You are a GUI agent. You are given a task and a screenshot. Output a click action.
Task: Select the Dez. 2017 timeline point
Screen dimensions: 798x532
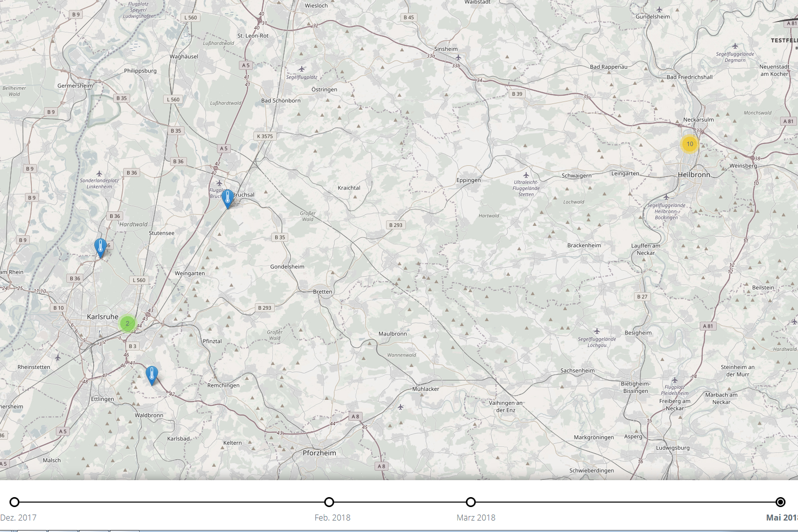(14, 502)
